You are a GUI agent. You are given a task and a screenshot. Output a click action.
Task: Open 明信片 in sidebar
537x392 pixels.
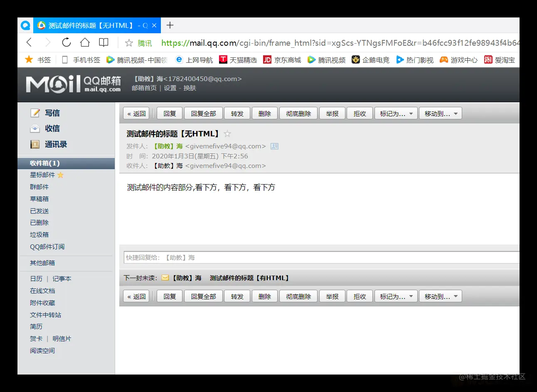[x=62, y=339]
